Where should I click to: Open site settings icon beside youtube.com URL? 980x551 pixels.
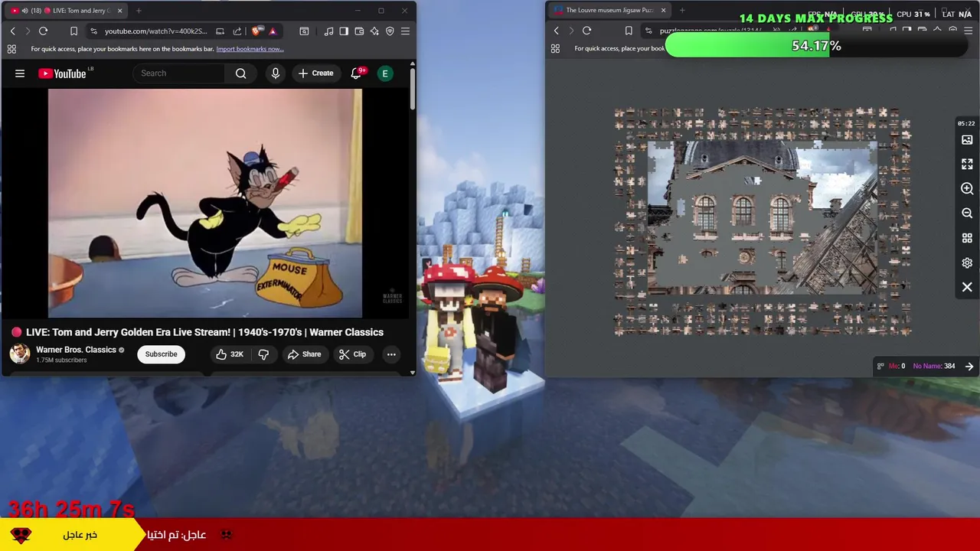(x=93, y=31)
